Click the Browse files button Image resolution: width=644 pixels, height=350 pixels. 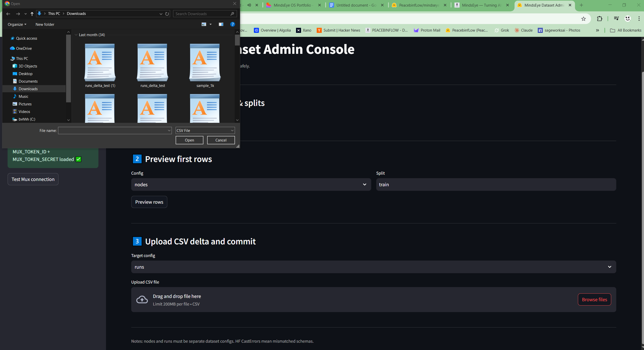pyautogui.click(x=594, y=299)
